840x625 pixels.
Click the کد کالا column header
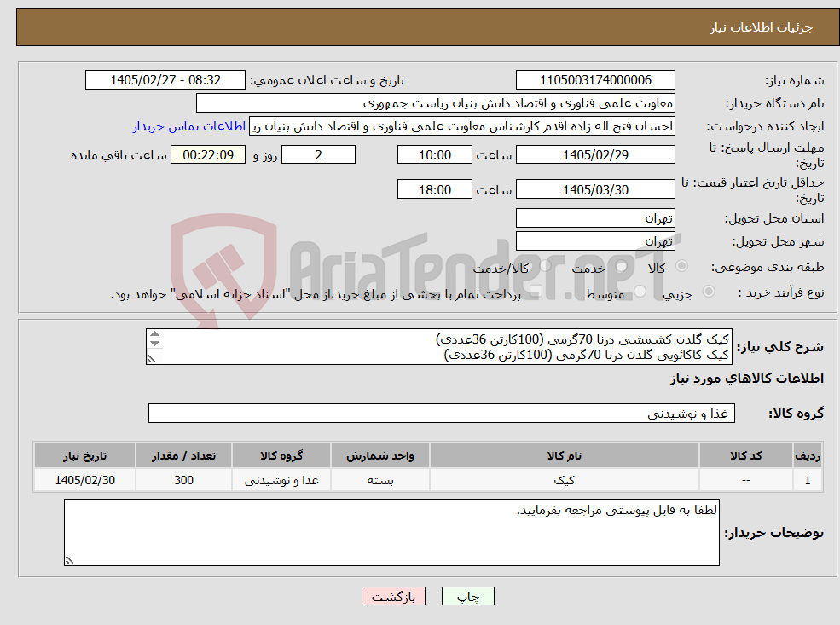745,455
